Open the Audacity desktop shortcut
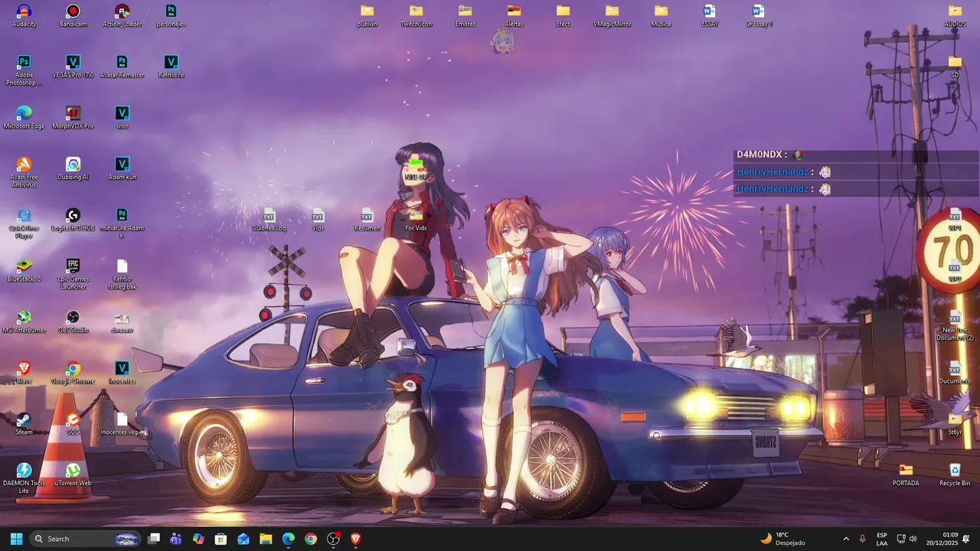980x551 pixels. coord(24,16)
